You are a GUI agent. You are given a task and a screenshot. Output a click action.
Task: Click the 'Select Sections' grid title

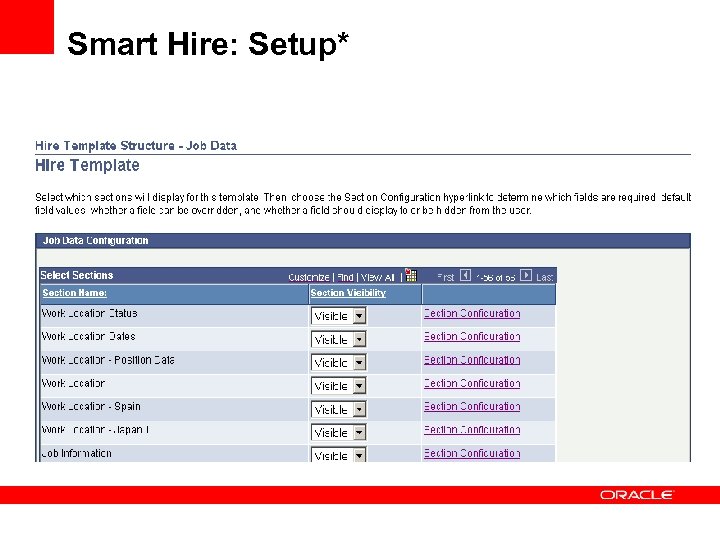pos(77,276)
